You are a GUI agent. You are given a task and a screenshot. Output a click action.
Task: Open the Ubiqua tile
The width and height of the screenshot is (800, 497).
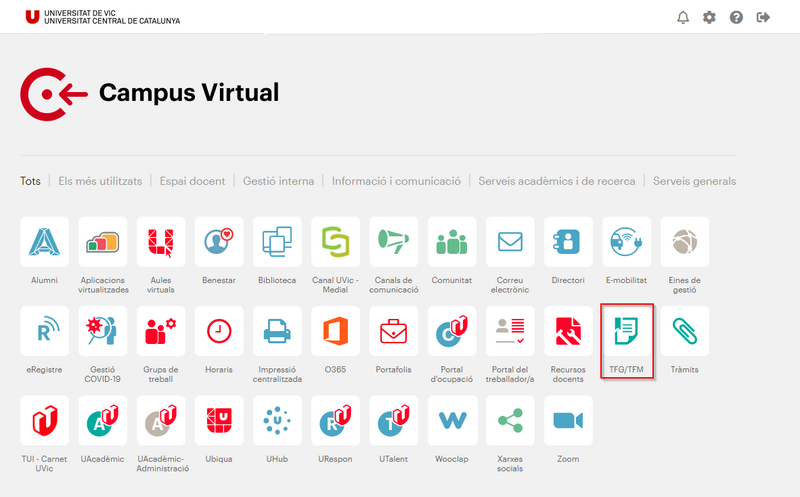point(219,420)
